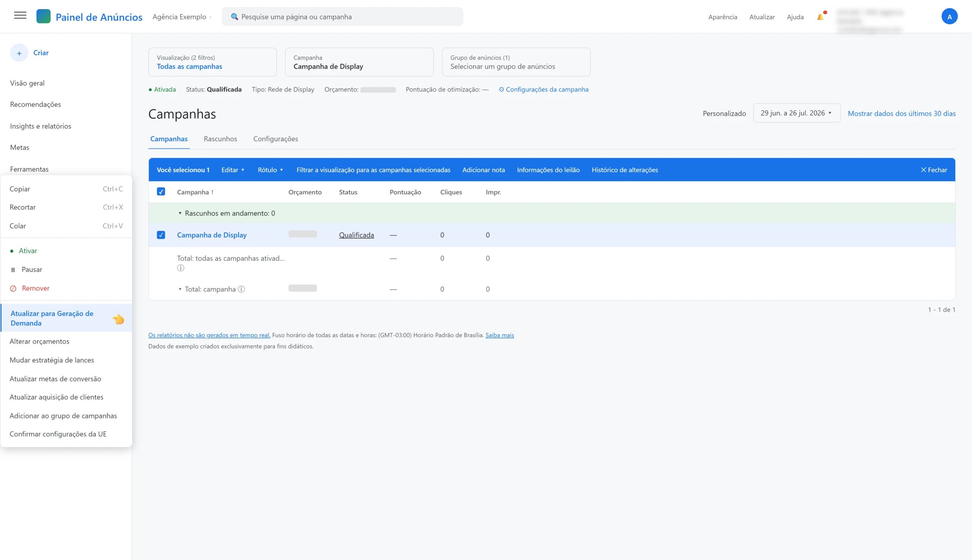Click the gear icon beside Configurações da campanha
Screen dimensions: 972x560
501,90
